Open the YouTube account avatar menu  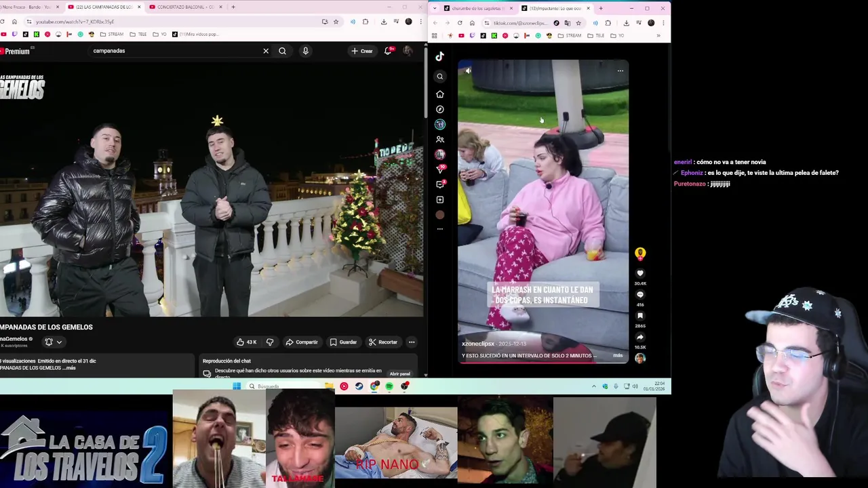click(x=408, y=51)
